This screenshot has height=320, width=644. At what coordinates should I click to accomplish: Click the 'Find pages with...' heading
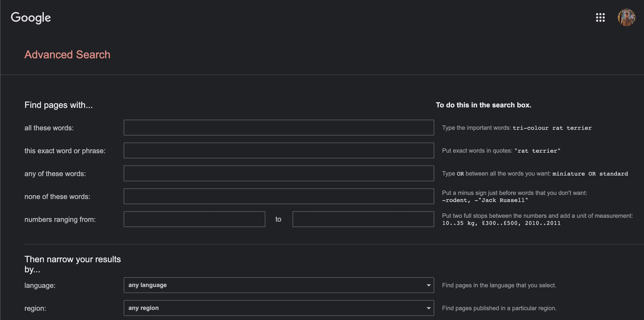click(59, 105)
